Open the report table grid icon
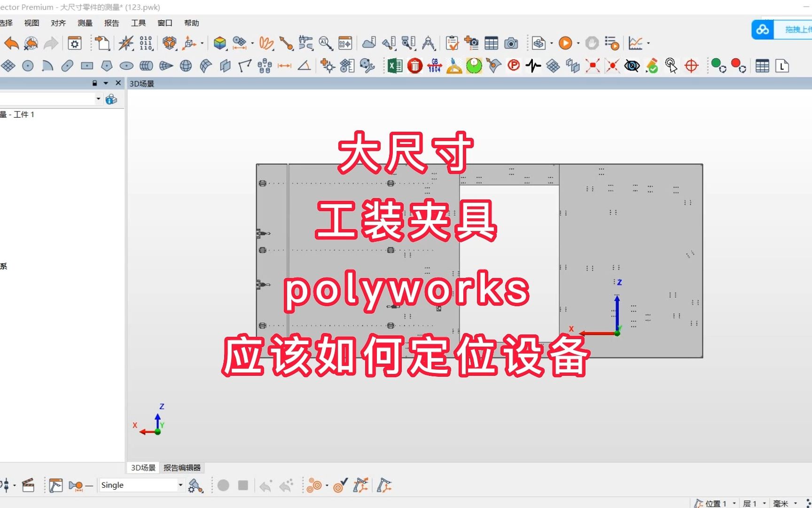The height and width of the screenshot is (508, 812). [x=492, y=43]
